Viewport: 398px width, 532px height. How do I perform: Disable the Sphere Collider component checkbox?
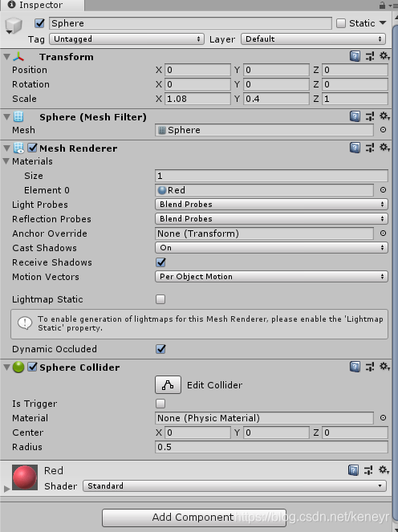tap(32, 367)
